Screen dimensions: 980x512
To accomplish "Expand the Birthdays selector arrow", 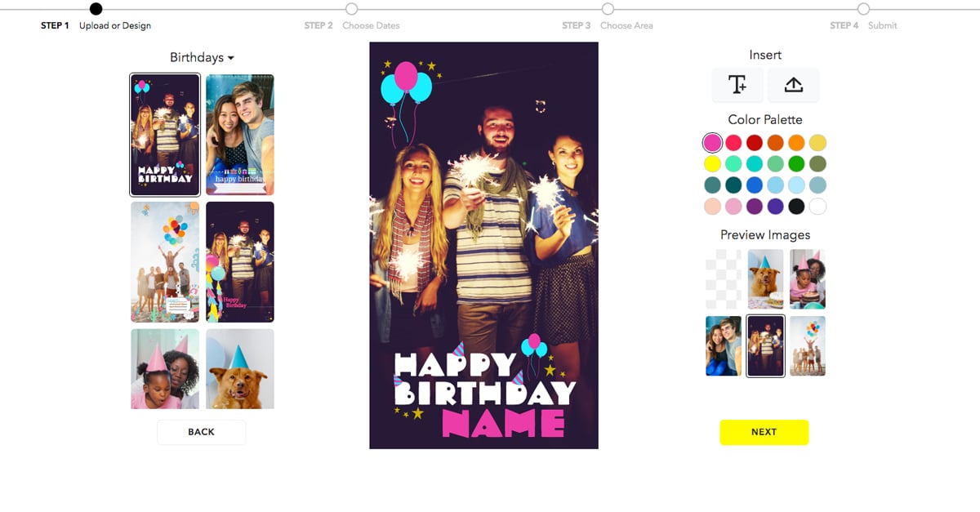I will point(233,57).
